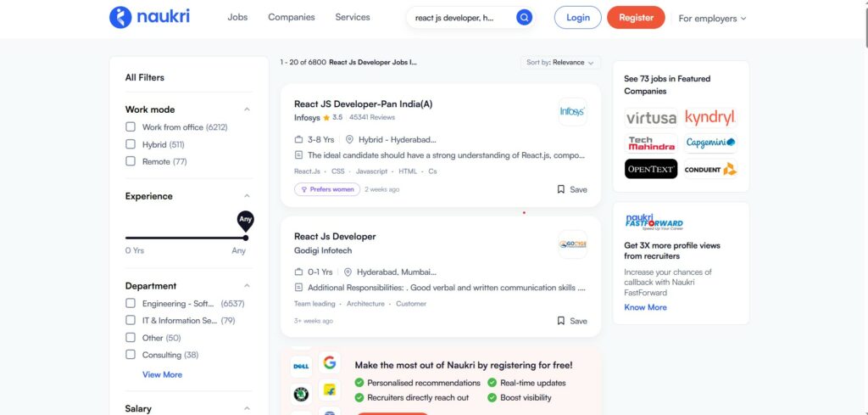The width and height of the screenshot is (868, 415).
Task: Click the All Filters heading
Action: coord(144,77)
